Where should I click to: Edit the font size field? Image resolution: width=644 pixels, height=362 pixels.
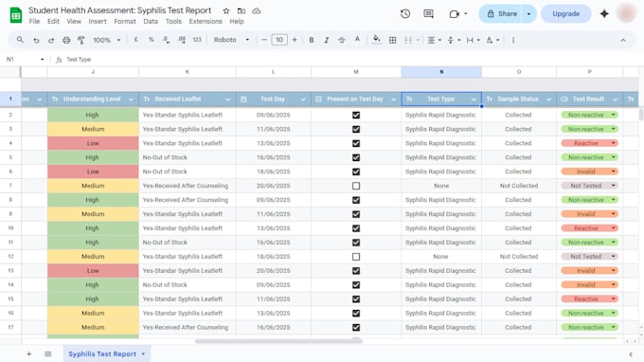click(x=279, y=40)
